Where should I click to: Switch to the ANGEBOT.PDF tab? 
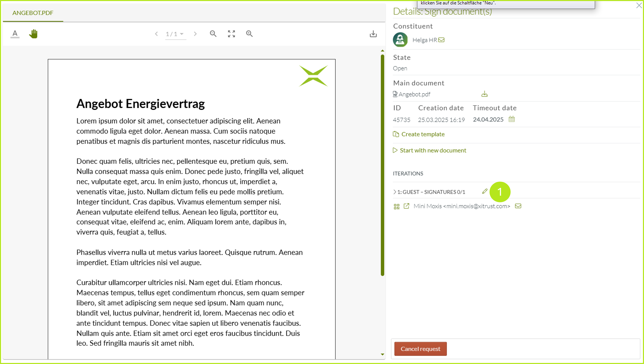[x=33, y=13]
